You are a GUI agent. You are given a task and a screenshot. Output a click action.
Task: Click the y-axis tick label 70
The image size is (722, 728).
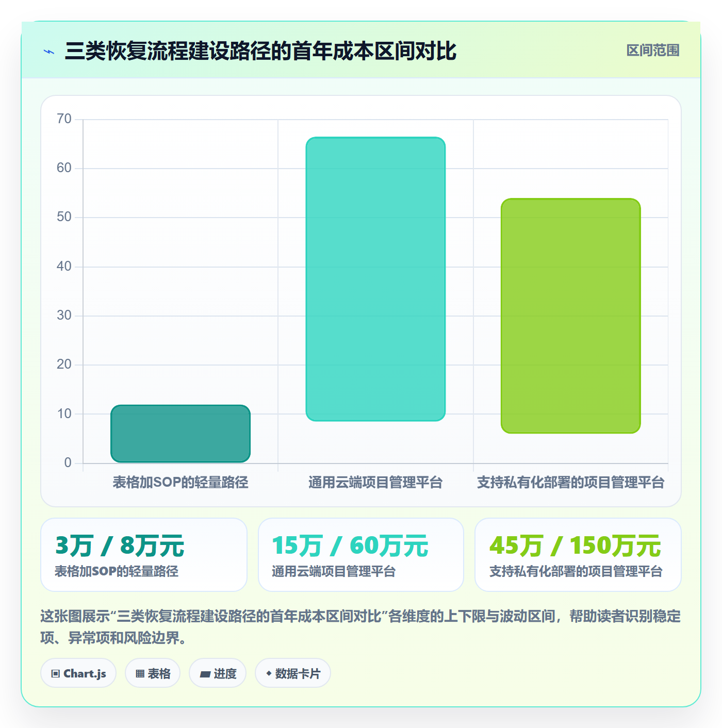click(x=64, y=119)
